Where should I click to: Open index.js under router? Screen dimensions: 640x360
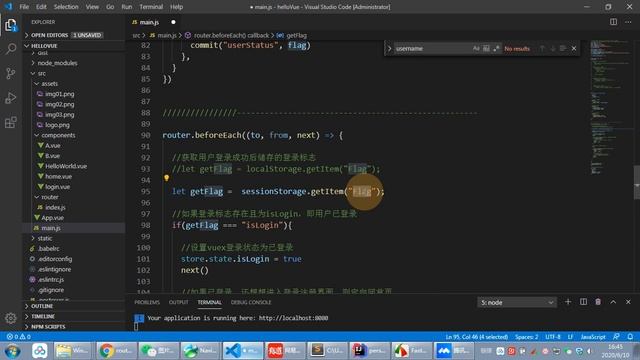(55, 207)
